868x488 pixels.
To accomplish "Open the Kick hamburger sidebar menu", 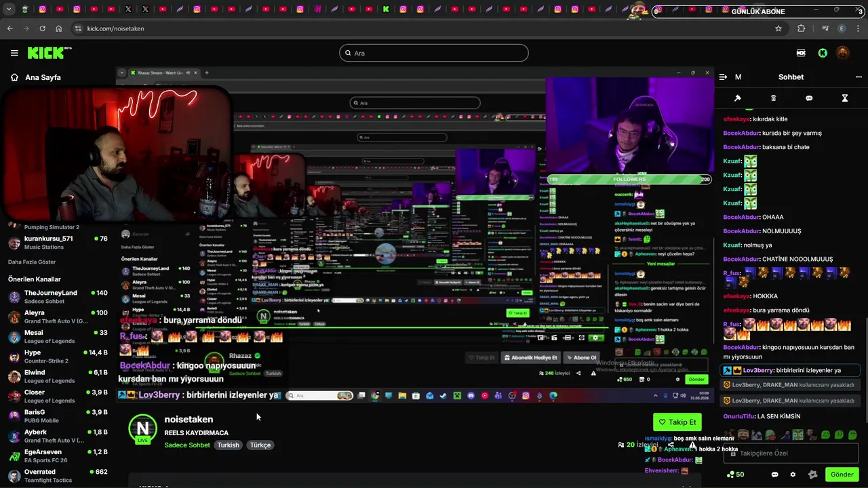I will tap(14, 53).
